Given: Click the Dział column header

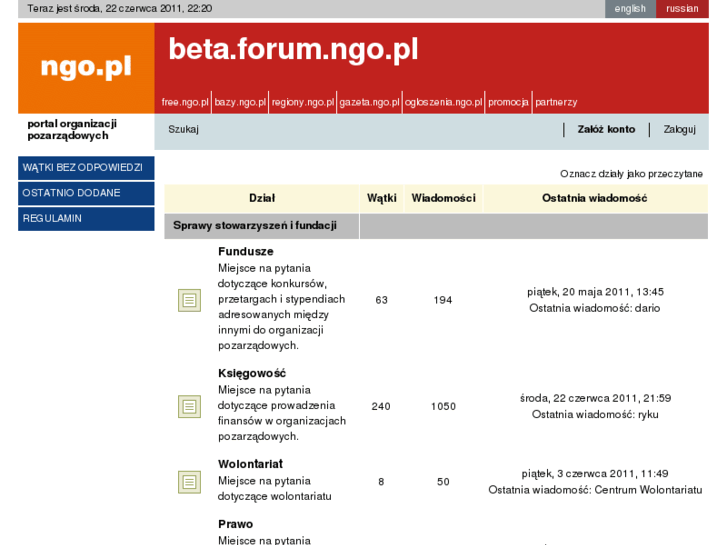Looking at the screenshot, I should 262,198.
